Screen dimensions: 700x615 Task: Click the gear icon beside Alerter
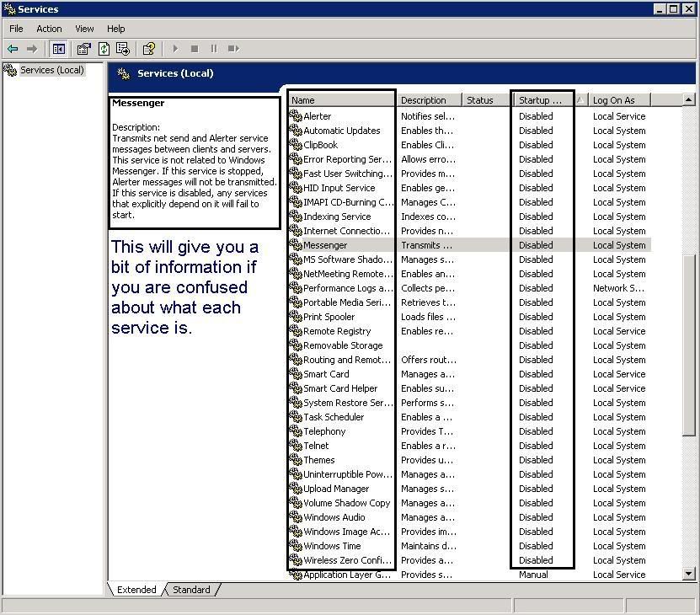[296, 116]
